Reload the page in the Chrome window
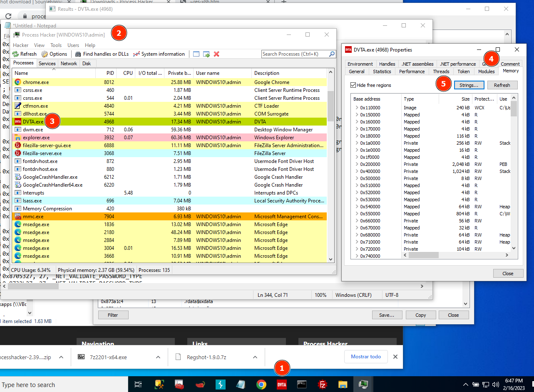Image resolution: width=534 pixels, height=392 pixels. click(x=8, y=16)
